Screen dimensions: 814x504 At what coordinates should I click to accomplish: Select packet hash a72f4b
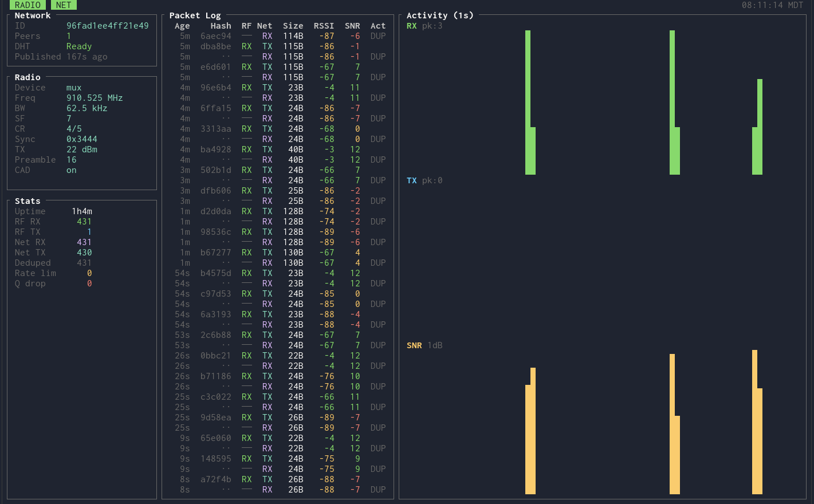216,479
